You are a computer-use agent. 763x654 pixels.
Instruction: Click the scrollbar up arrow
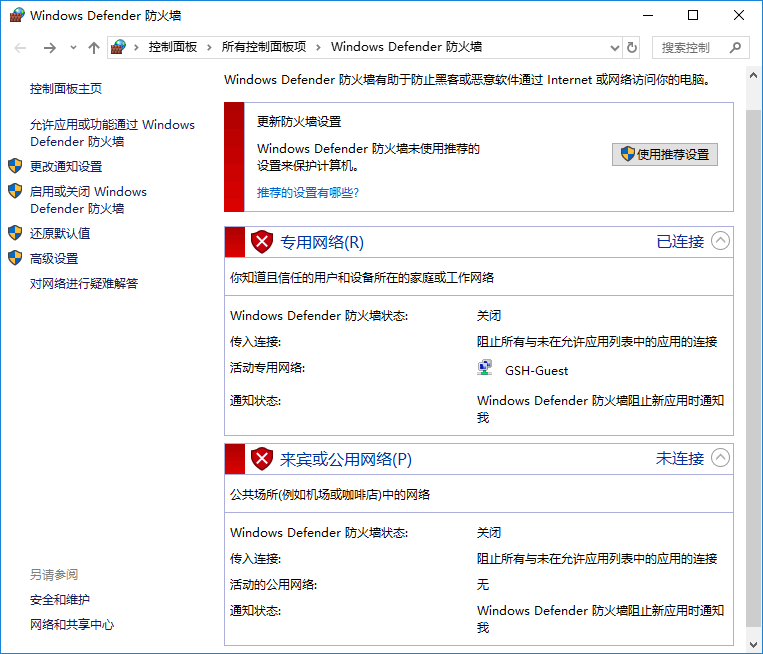tap(753, 75)
